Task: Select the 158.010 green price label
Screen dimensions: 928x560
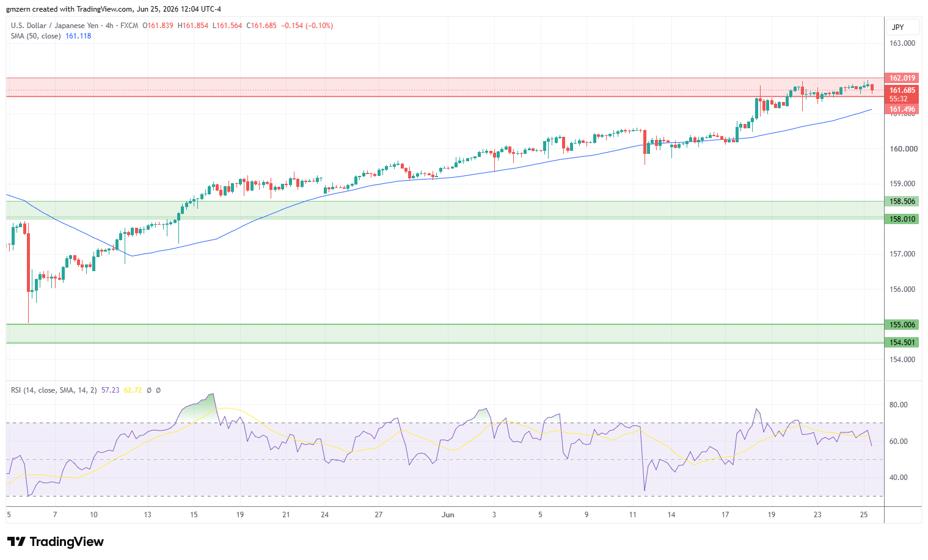Action: click(x=902, y=219)
